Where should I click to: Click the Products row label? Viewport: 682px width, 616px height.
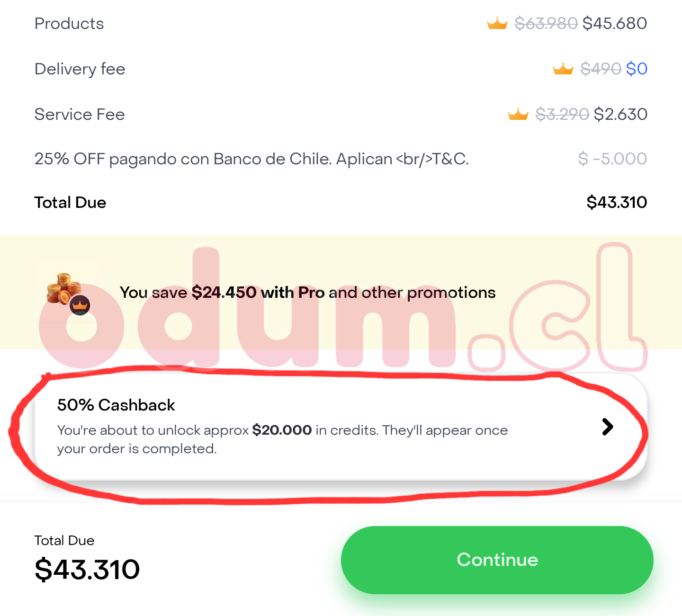[x=69, y=24]
